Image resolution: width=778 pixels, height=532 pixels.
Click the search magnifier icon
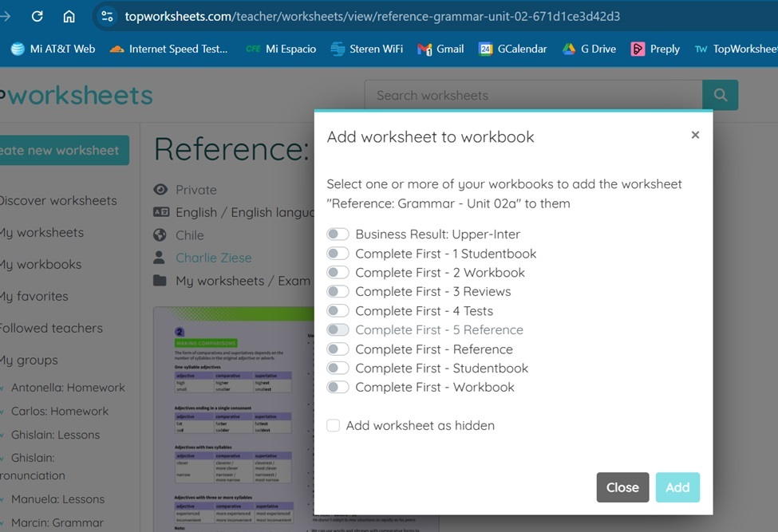coord(720,94)
